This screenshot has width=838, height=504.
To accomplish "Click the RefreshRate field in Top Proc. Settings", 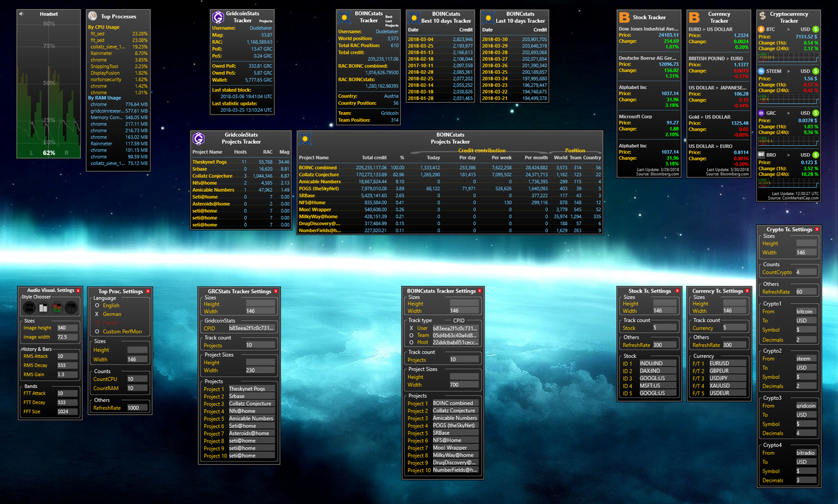I will pyautogui.click(x=137, y=407).
